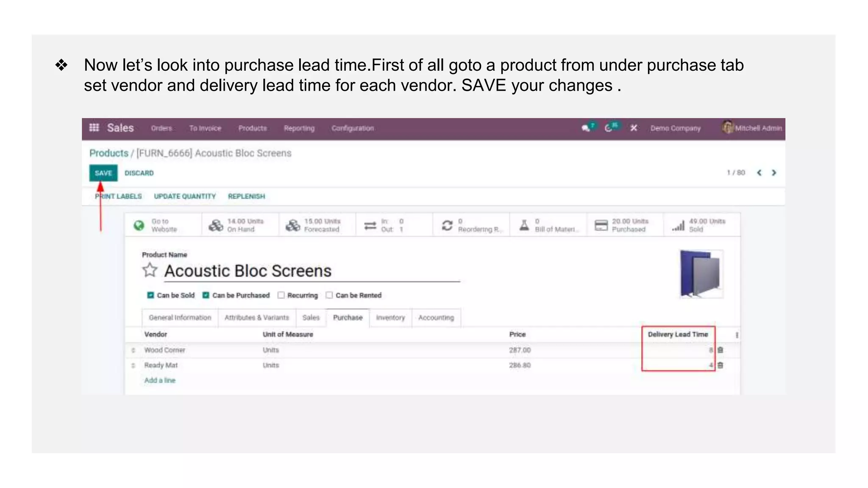This screenshot has width=868, height=488.
Task: Switch to Attributes & Variants tab
Action: tap(256, 318)
